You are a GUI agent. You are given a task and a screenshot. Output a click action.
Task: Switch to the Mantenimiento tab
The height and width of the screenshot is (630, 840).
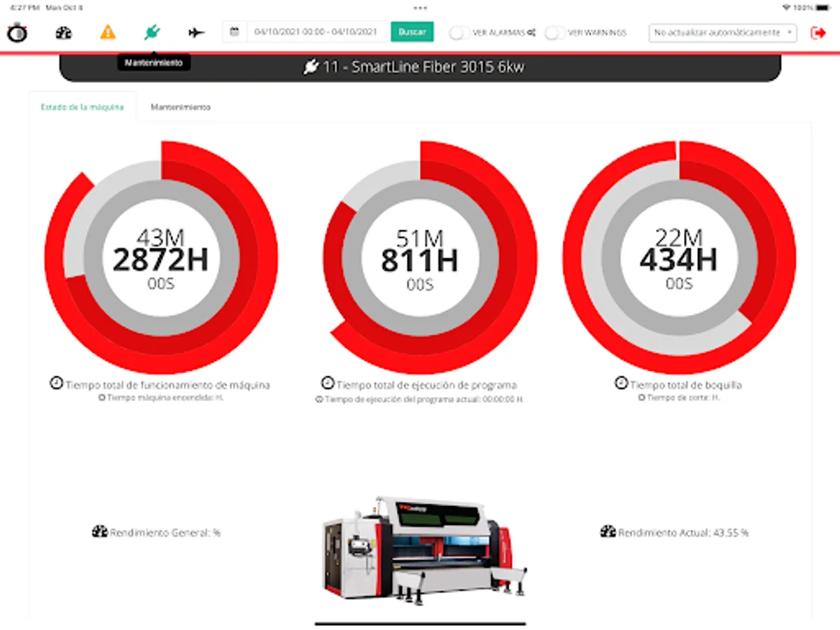coord(181,107)
